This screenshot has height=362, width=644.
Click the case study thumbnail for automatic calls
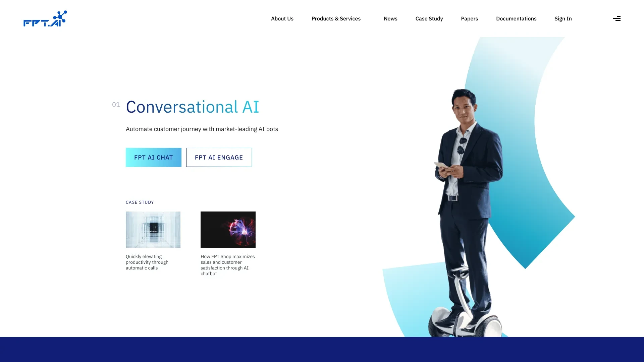[153, 229]
